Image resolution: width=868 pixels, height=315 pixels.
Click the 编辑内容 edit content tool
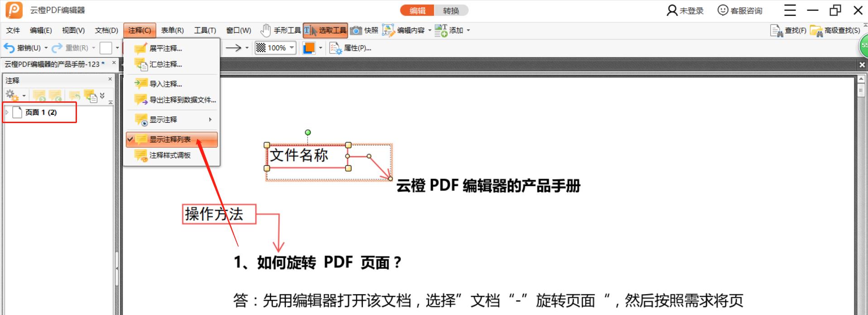[404, 30]
